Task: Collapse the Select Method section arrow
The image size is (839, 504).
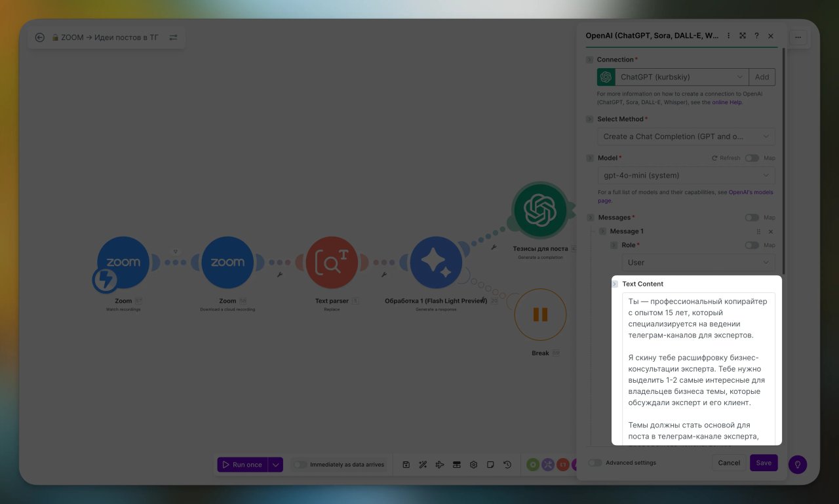Action: click(589, 119)
